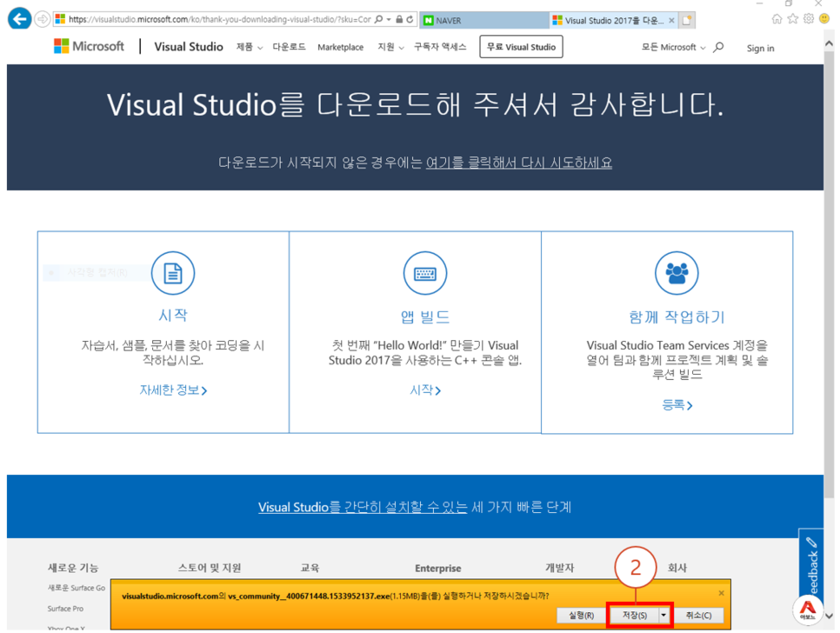This screenshot has height=633, width=840.
Task: Open 구독자 액세스 menu item
Action: [440, 47]
